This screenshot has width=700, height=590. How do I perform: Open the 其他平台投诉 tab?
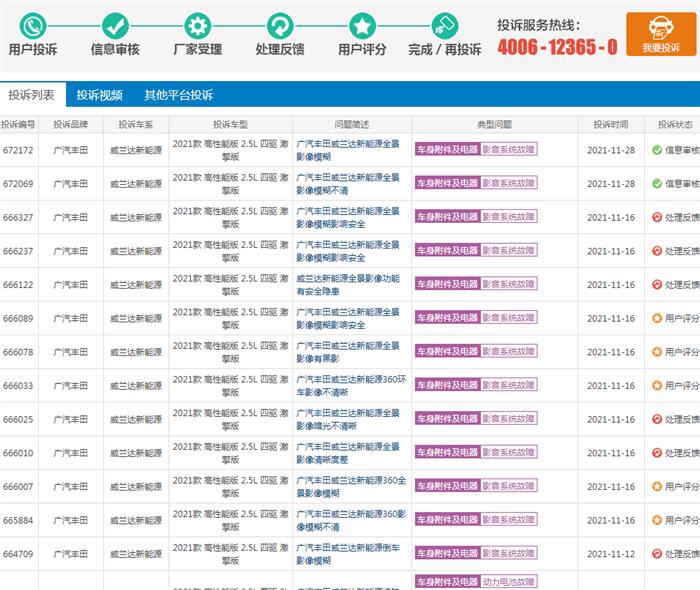[179, 95]
